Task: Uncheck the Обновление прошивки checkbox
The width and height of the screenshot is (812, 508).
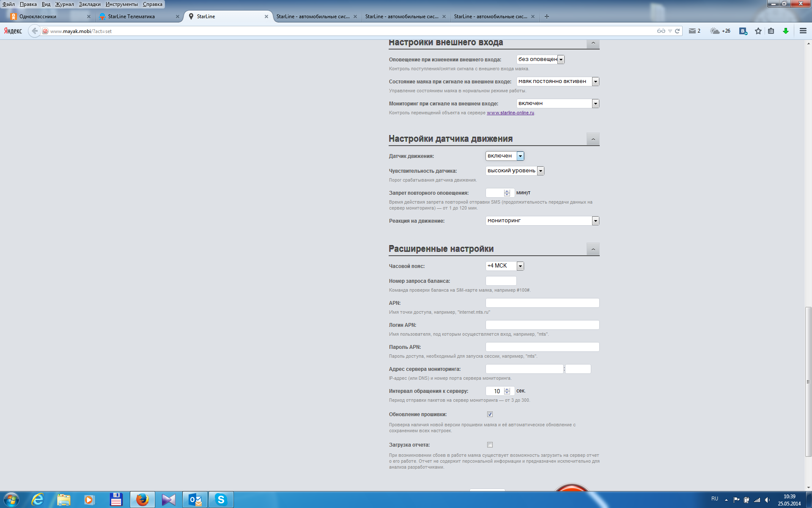Action: click(x=490, y=414)
